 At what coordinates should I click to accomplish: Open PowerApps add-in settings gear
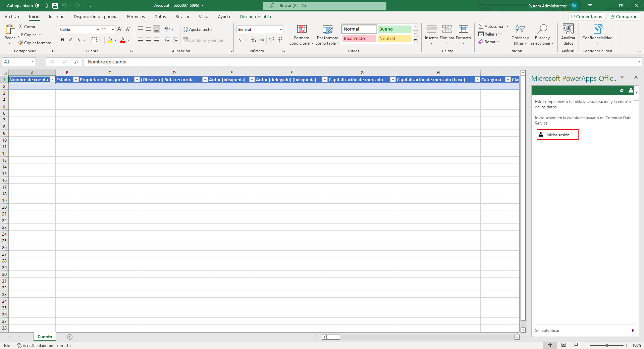click(x=622, y=91)
